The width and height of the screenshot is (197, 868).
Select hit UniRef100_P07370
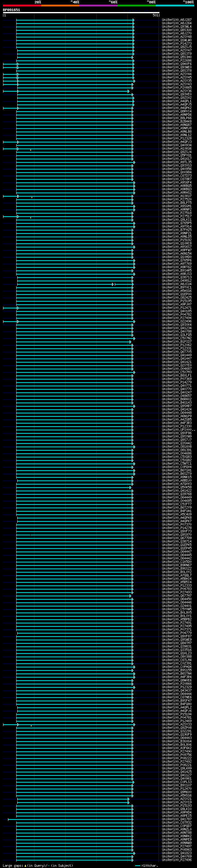[177, 525]
